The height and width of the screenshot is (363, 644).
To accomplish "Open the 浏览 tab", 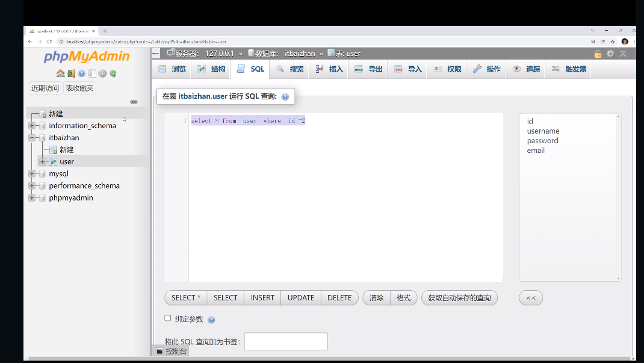I will pos(173,69).
